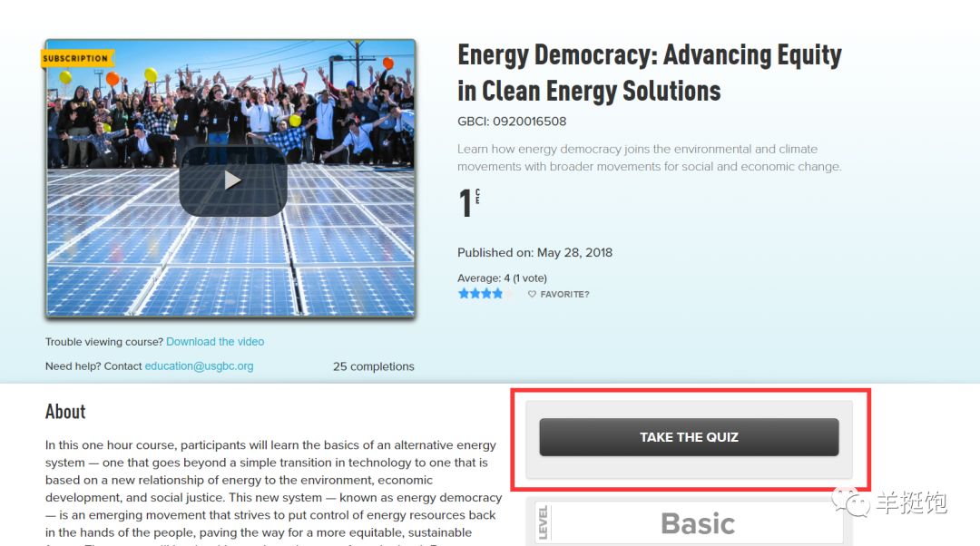Viewport: 980px width, 546px height.
Task: Click the Basic level badge
Action: [x=697, y=523]
